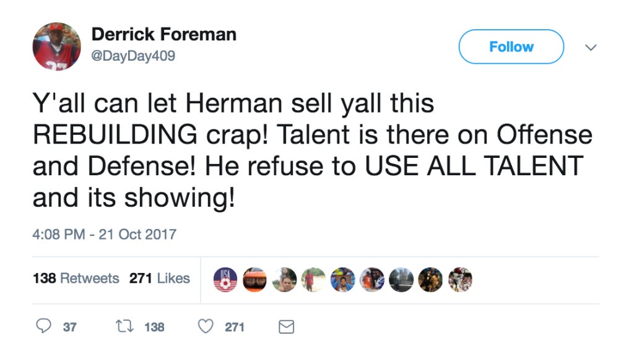Open the @DayDay409 handle

click(x=133, y=56)
